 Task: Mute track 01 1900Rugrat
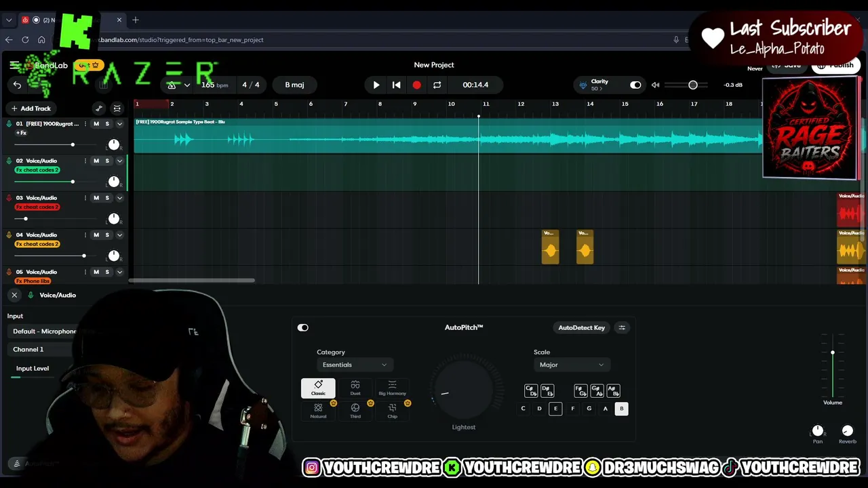[96, 124]
